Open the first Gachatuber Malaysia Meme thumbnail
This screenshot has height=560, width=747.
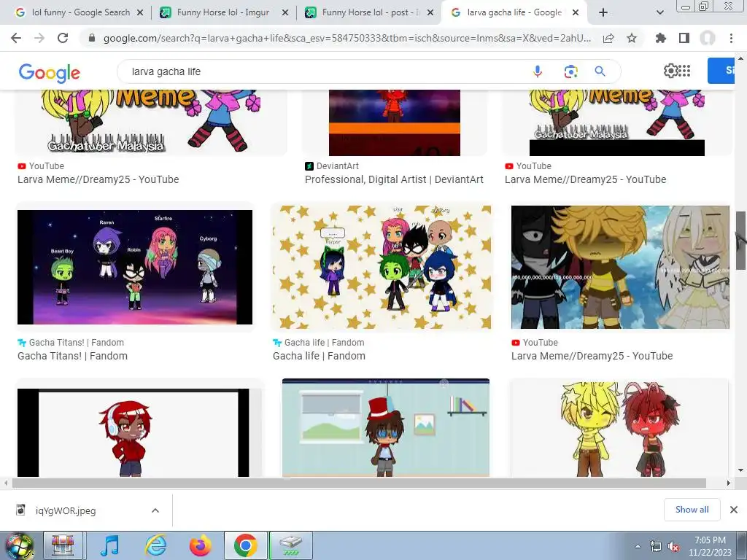click(x=151, y=122)
